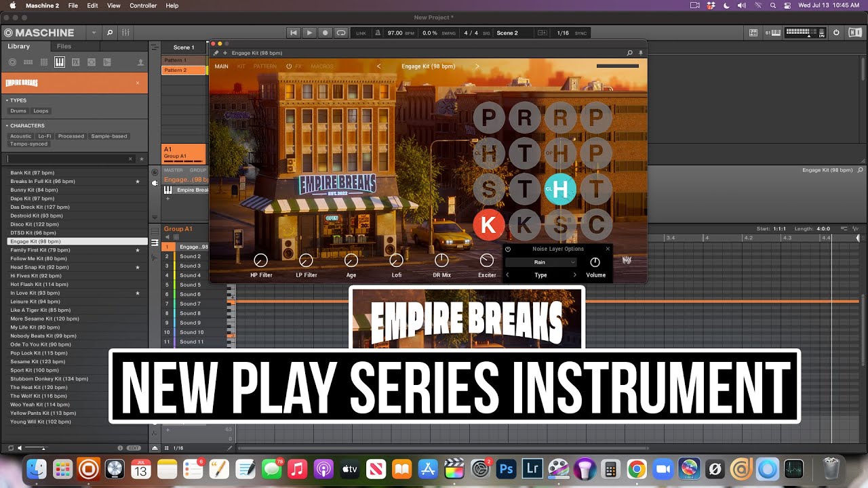Image resolution: width=868 pixels, height=488 pixels.
Task: Click the plus icon beside Engage Kit title
Action: [225, 53]
